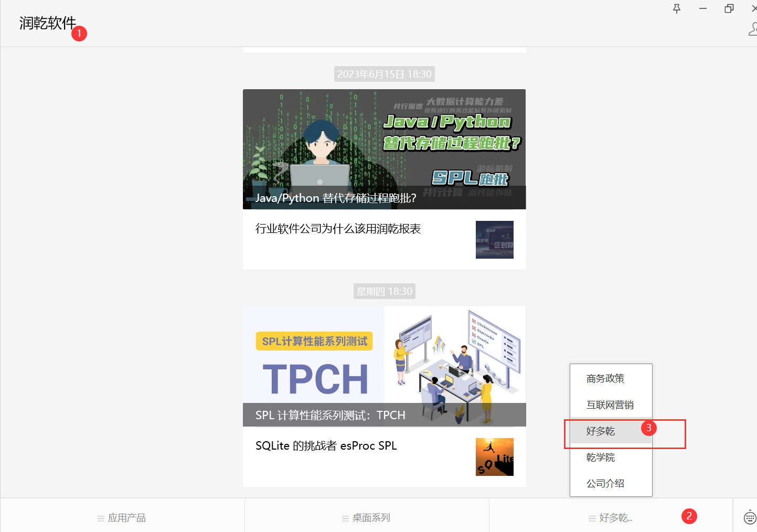This screenshot has height=532, width=757.
Task: Switch to keyboard input with the keyboard icon
Action: tap(750, 517)
